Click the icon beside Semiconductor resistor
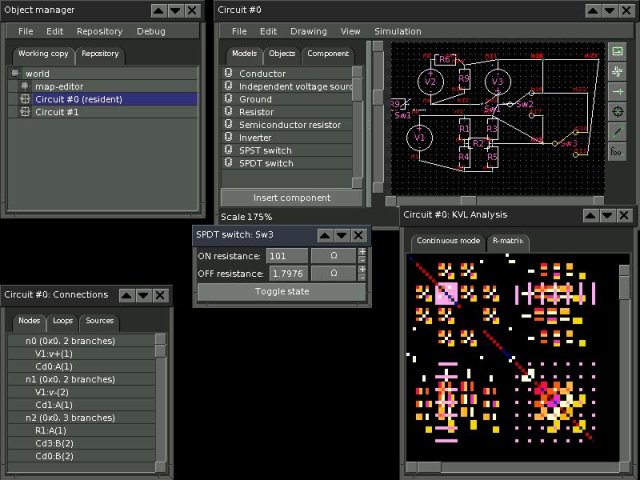Image resolution: width=640 pixels, height=480 pixels. pyautogui.click(x=229, y=124)
